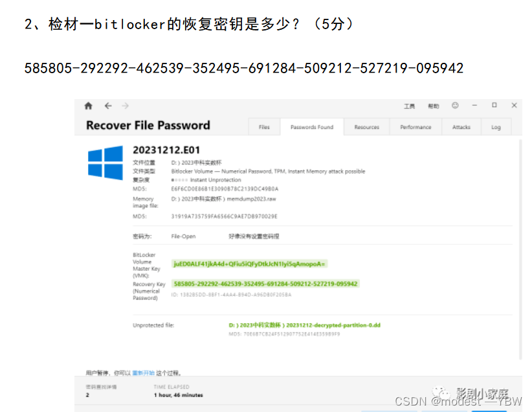Screen dimensions: 532x412
Task: Click the 重新开始 restart link
Action: click(x=143, y=373)
